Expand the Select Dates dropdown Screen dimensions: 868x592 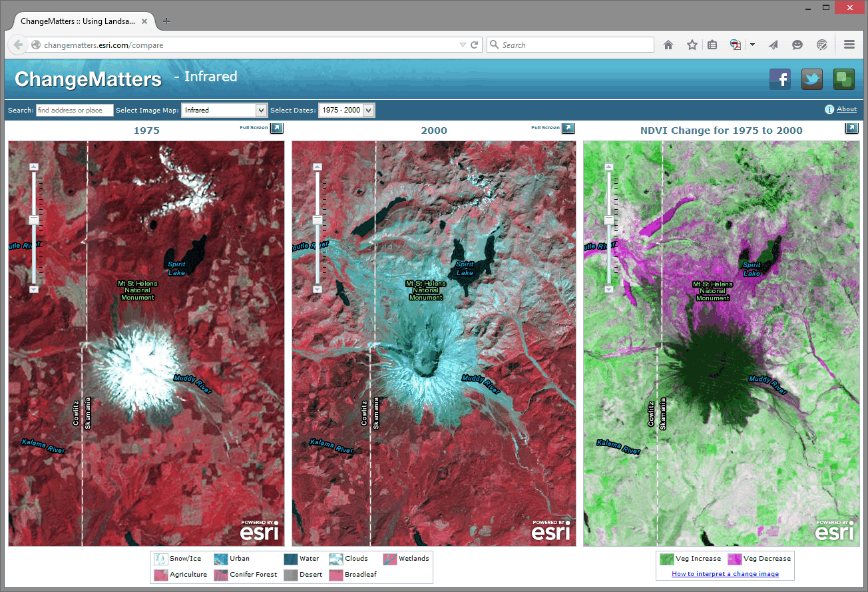(369, 111)
